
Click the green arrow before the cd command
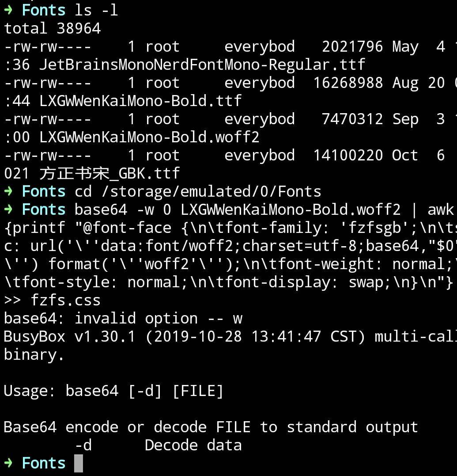8,191
